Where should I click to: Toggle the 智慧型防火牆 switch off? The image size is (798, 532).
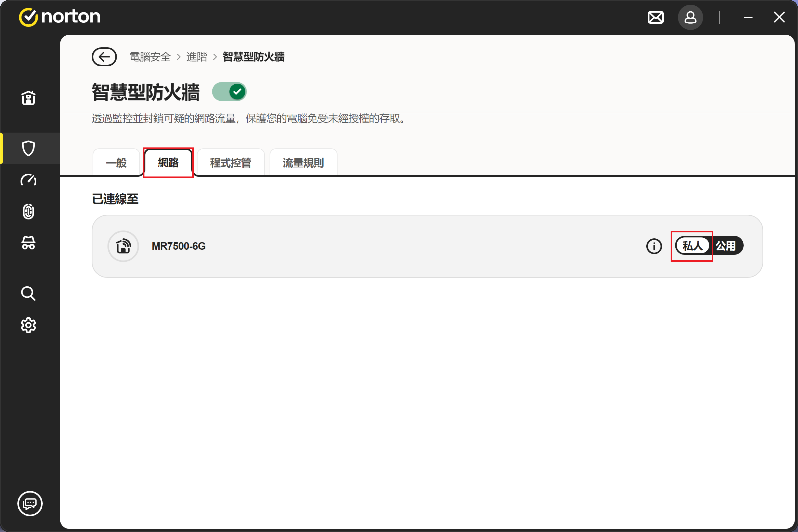229,92
